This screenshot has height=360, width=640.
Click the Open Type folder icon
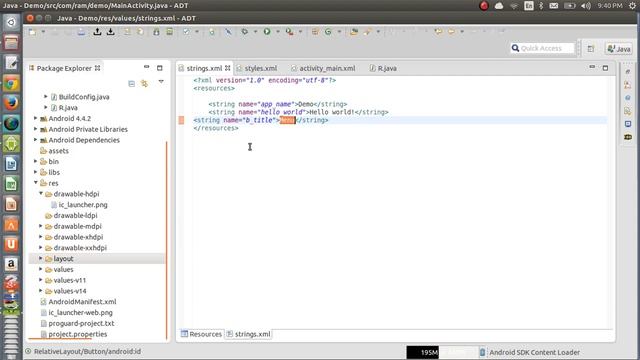353,31
